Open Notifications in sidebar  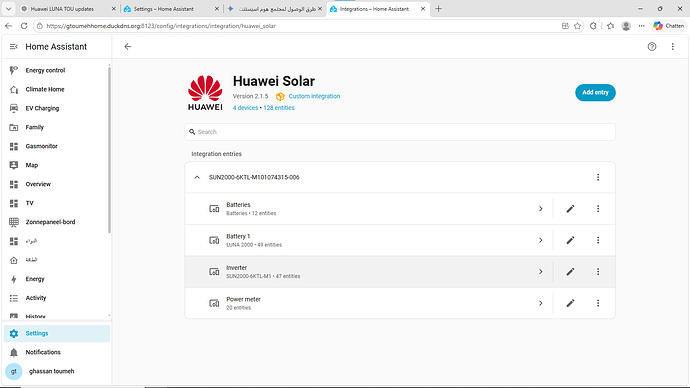[x=56, y=352]
